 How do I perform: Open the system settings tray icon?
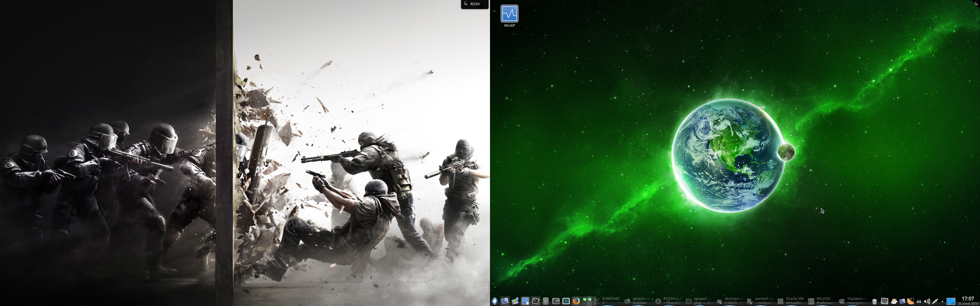click(x=885, y=301)
